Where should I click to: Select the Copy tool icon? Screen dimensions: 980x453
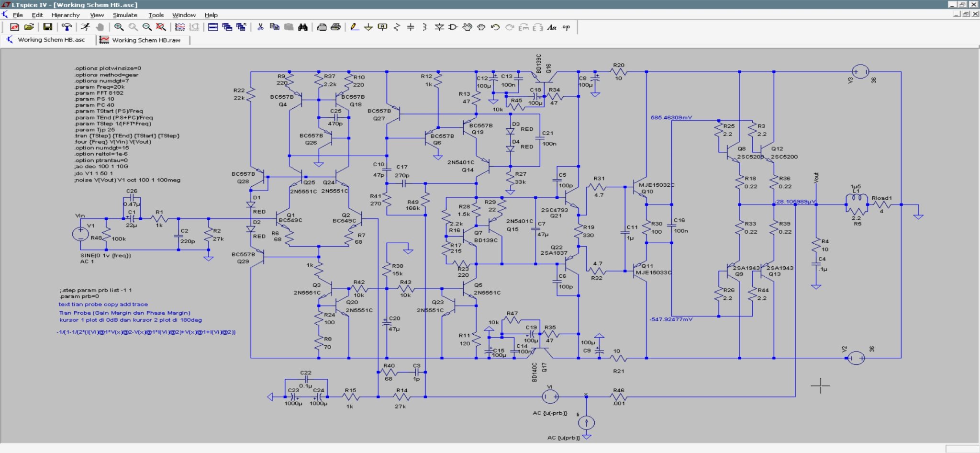click(x=274, y=27)
